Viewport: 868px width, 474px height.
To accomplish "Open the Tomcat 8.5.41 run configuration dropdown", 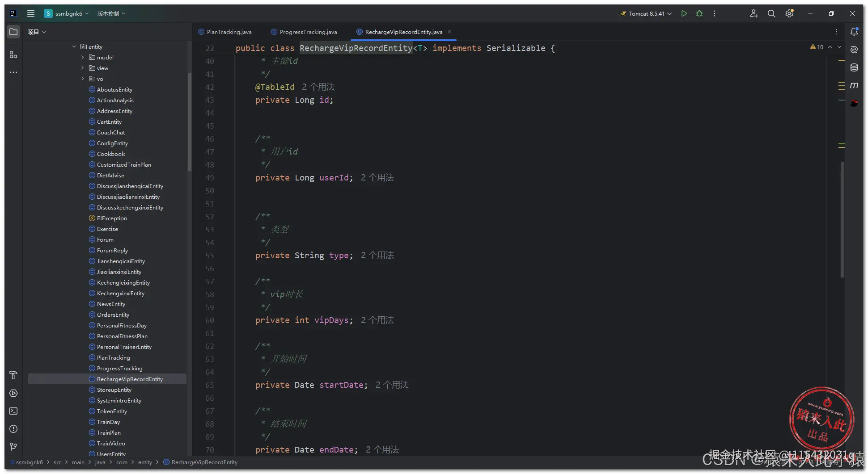I will click(x=646, y=13).
